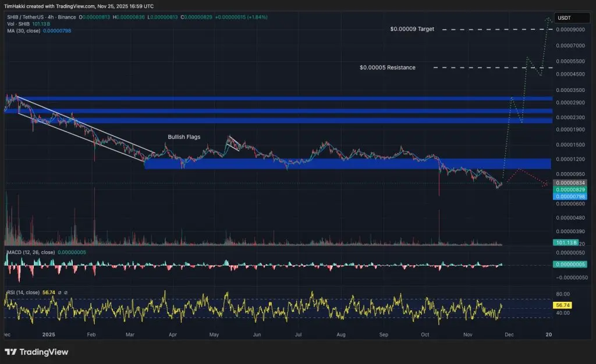Open the SHIB/TetherUS symbol search
This screenshot has height=364, width=596.
pos(26,17)
